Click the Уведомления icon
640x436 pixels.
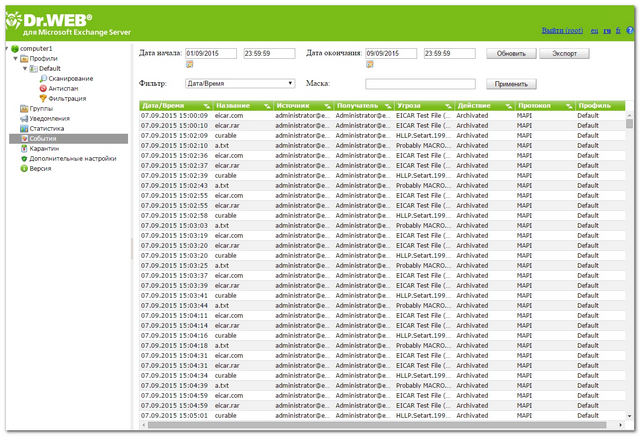24,118
